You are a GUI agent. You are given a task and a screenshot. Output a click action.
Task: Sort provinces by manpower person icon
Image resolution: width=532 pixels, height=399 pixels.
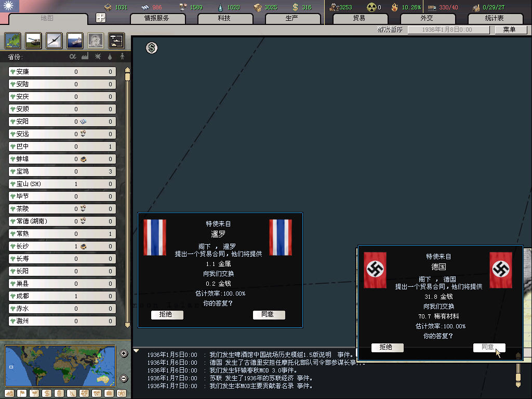[122, 56]
